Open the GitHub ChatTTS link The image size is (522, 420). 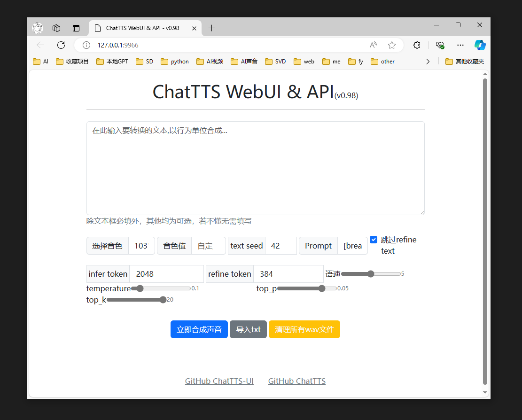pyautogui.click(x=297, y=381)
